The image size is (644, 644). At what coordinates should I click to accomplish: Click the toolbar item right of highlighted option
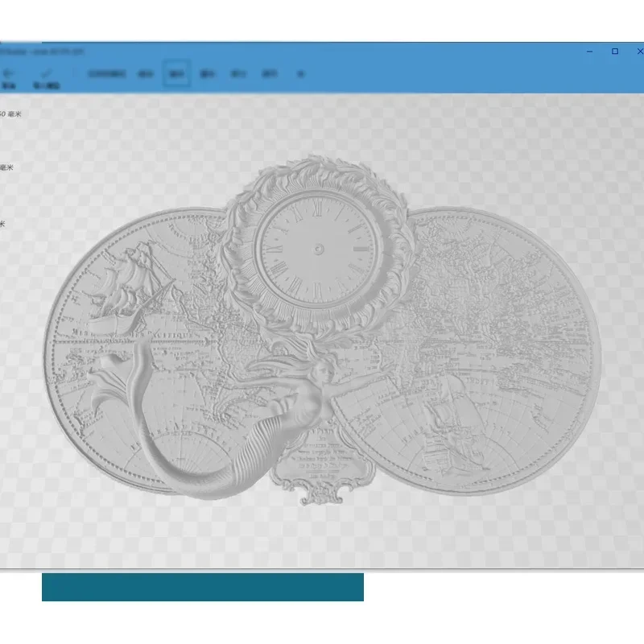point(207,74)
